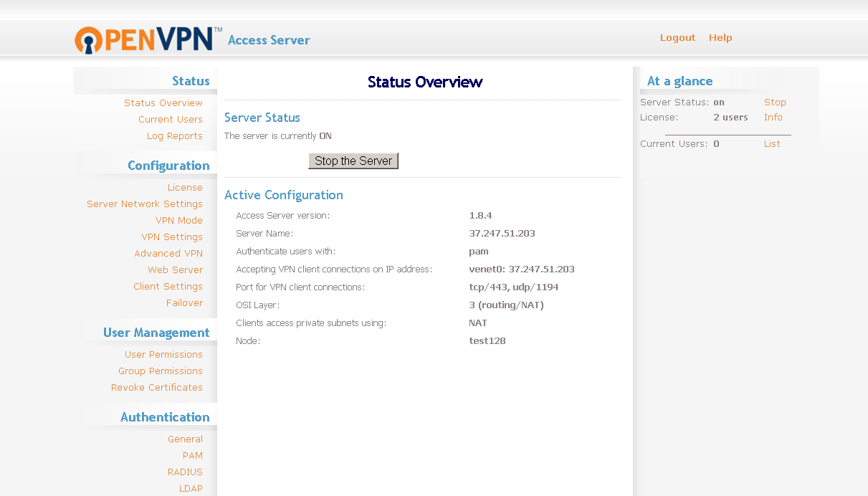Click the Logout link
Screen dimensions: 868x496
[677, 38]
